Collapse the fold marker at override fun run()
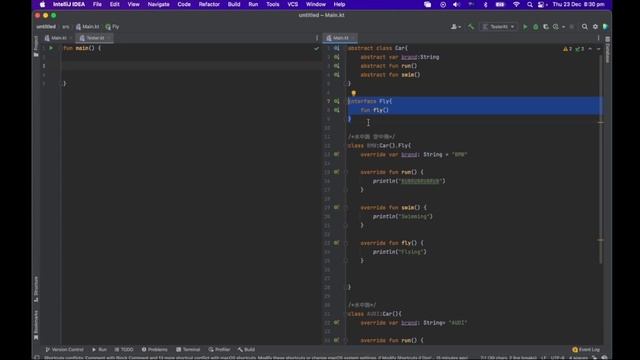The height and width of the screenshot is (360, 640). 346,172
